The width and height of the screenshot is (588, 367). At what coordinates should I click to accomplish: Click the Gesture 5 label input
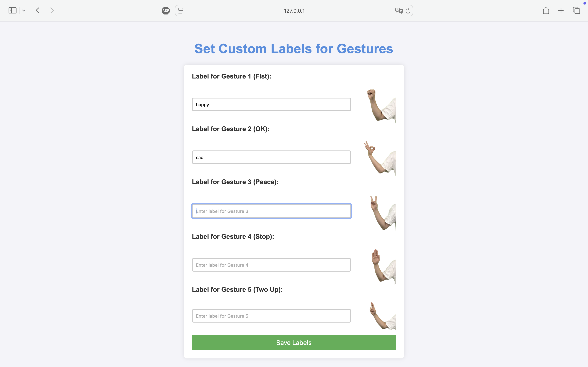271,316
